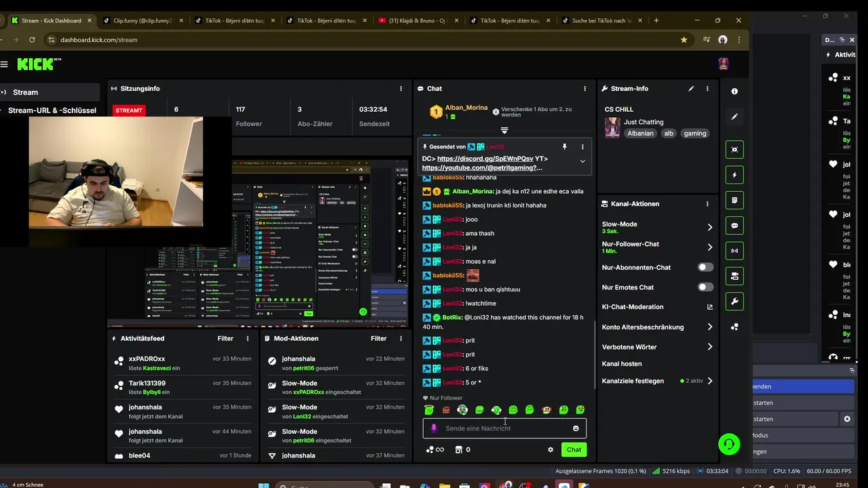The width and height of the screenshot is (868, 488).
Task: Collapse the chat header using the small down-arrow handle
Action: 504,129
